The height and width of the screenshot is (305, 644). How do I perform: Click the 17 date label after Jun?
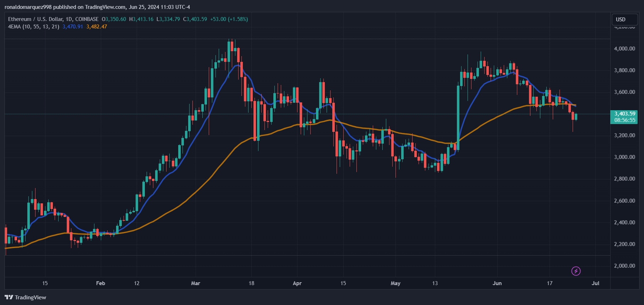[550, 283]
